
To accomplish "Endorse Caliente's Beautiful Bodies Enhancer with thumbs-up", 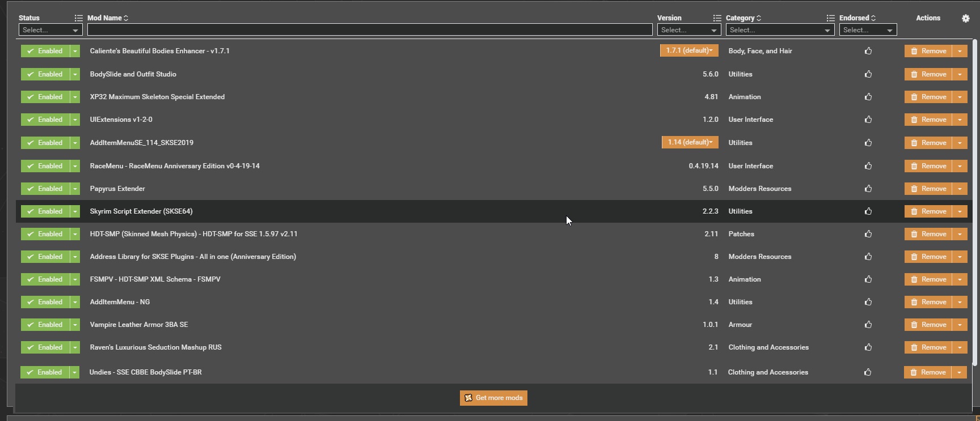I will point(868,51).
